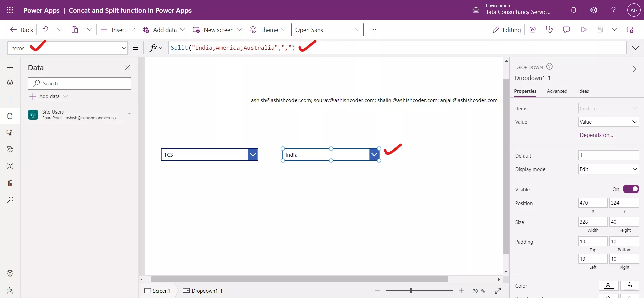This screenshot has width=644, height=298.
Task: Click the Insert plus icon in left rail
Action: tap(10, 99)
